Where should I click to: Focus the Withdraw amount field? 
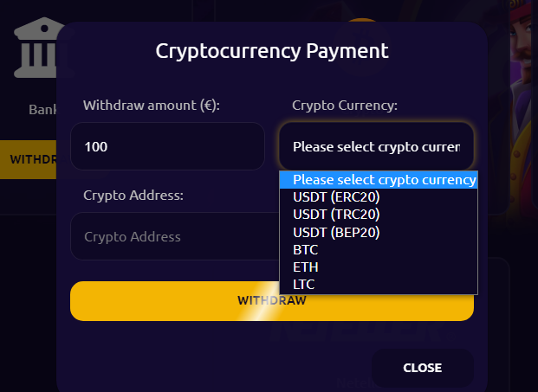[x=167, y=146]
